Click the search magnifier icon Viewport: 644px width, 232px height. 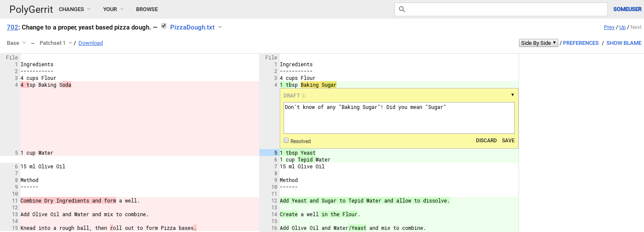click(401, 9)
